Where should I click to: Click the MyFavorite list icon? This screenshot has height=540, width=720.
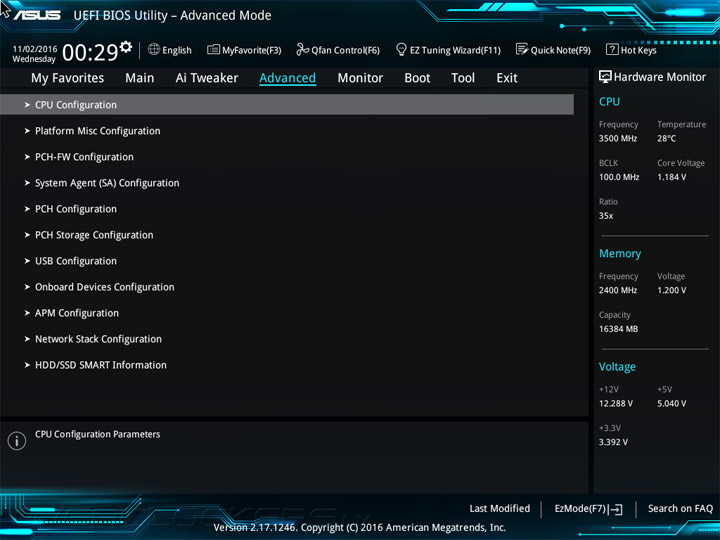pos(213,49)
